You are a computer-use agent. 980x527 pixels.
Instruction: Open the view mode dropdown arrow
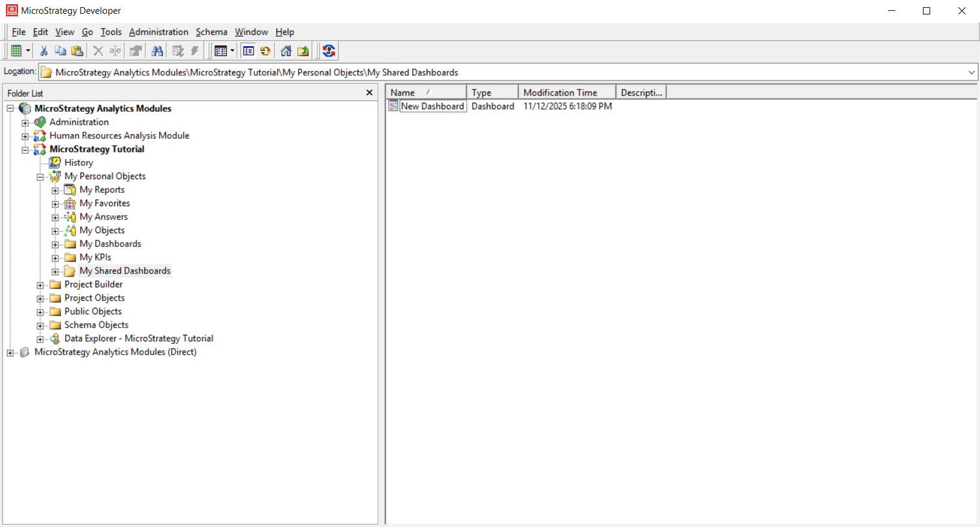[232, 51]
